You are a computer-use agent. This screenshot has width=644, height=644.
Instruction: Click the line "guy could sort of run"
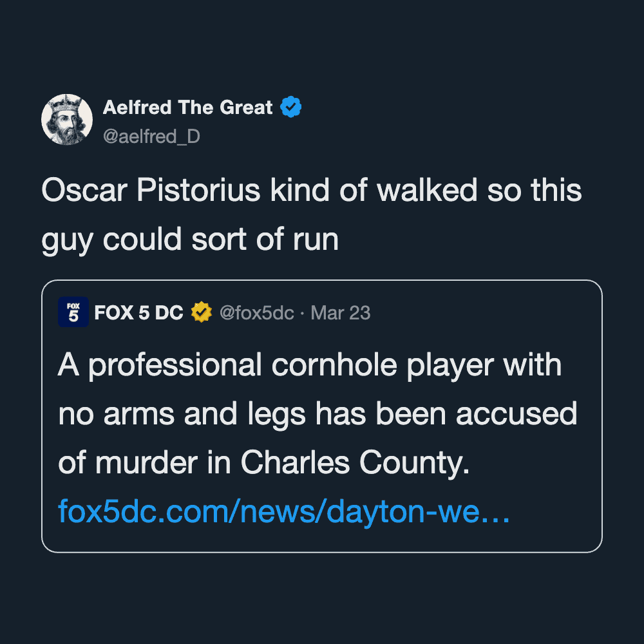pyautogui.click(x=190, y=240)
